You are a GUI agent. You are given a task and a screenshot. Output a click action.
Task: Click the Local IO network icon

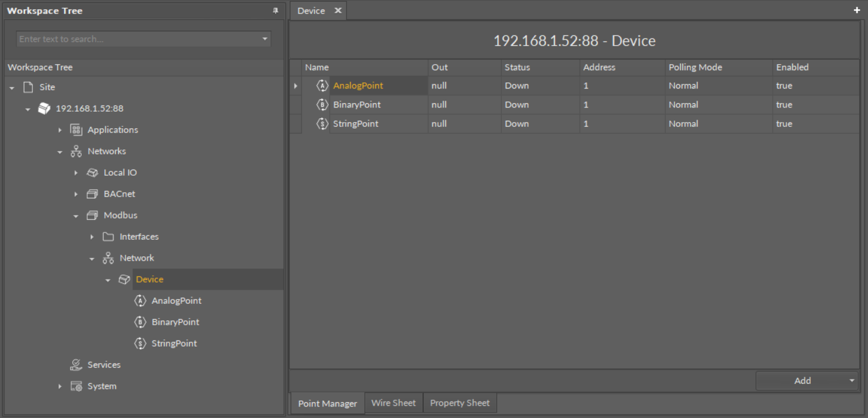(x=93, y=173)
